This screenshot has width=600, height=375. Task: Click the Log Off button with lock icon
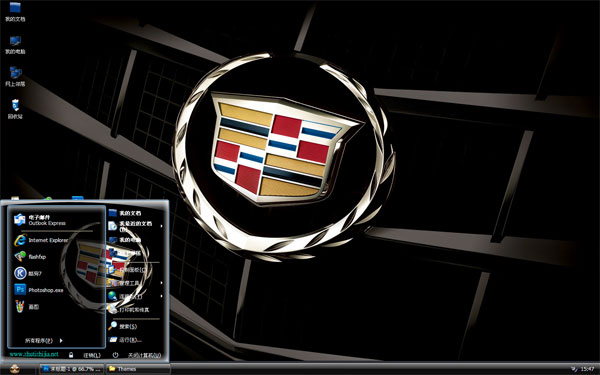pyautogui.click(x=85, y=355)
